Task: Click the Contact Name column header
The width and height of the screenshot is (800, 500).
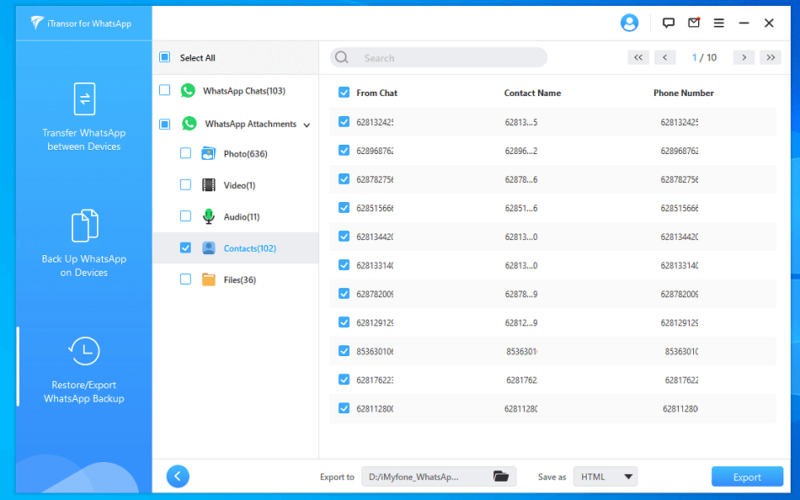Action: 532,93
